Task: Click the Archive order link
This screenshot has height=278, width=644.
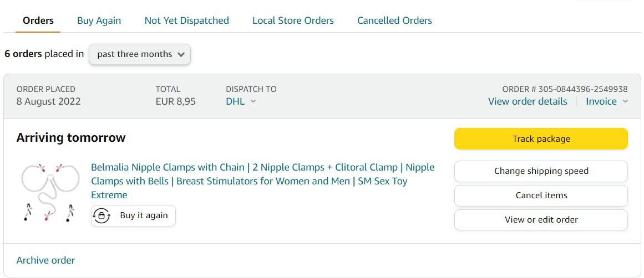Action: 45,260
